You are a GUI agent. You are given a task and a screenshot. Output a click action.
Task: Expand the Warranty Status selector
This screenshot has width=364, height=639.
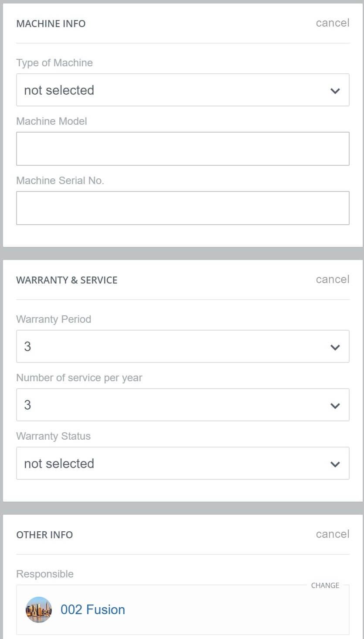pyautogui.click(x=183, y=463)
